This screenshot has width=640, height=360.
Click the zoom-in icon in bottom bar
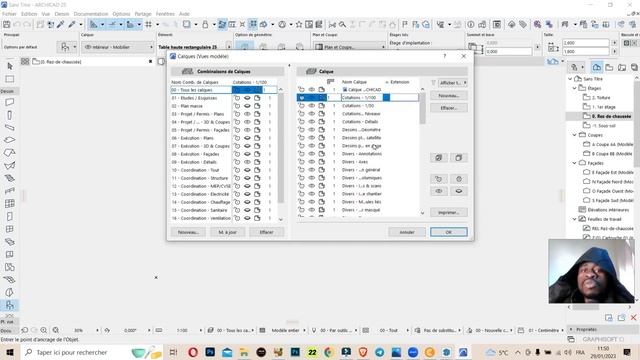pyautogui.click(x=43, y=330)
